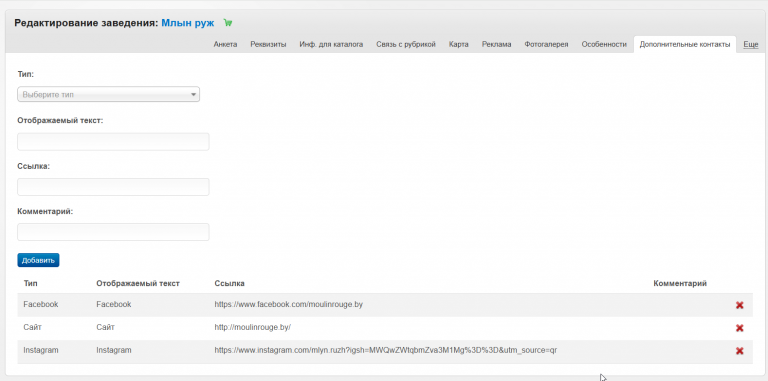Open the Млын руж establishment link

[188, 23]
